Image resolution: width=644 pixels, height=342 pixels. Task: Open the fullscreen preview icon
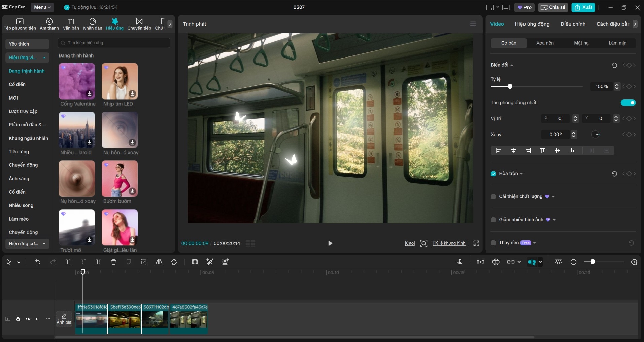tap(476, 243)
